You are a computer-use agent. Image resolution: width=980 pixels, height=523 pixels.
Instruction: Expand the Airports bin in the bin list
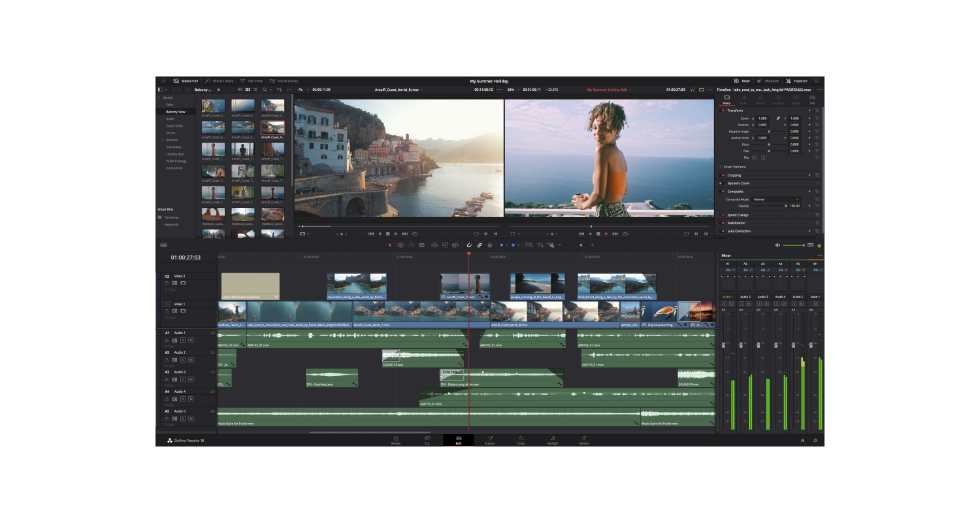[163, 140]
